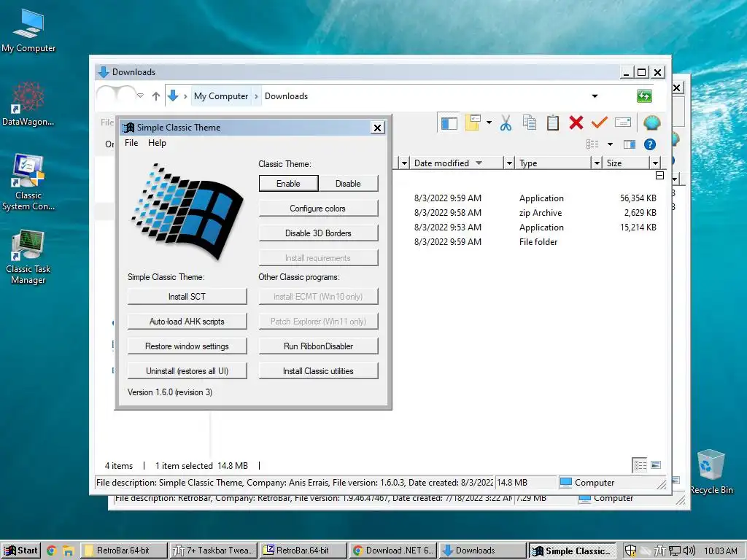Click the Copy documents icon
This screenshot has height=560, width=747.
(530, 122)
